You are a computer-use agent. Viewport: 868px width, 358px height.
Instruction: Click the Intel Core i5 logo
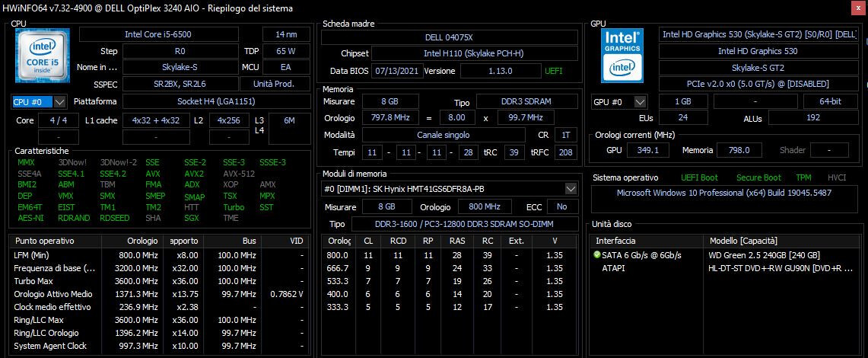click(x=42, y=56)
